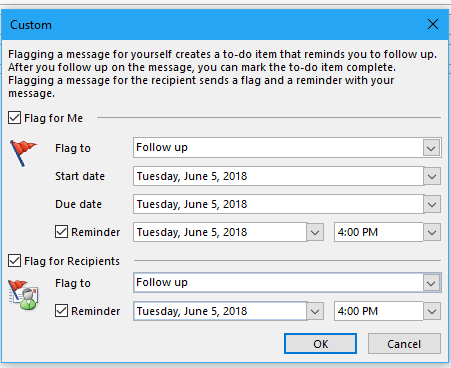Click recipients reminder time 4:00 PM field
The image size is (451, 368).
tap(379, 311)
